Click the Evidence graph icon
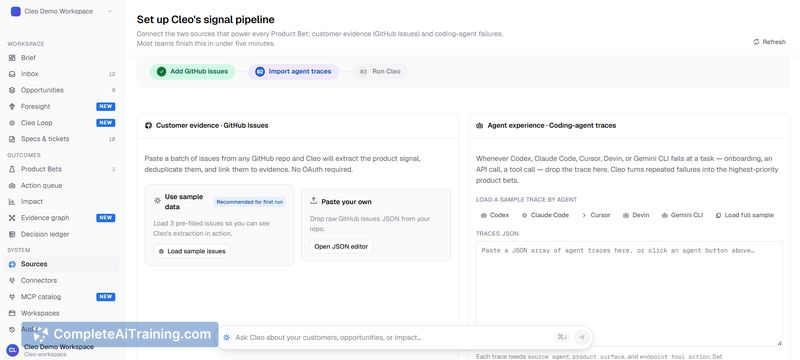This screenshot has width=800, height=360. 12,218
